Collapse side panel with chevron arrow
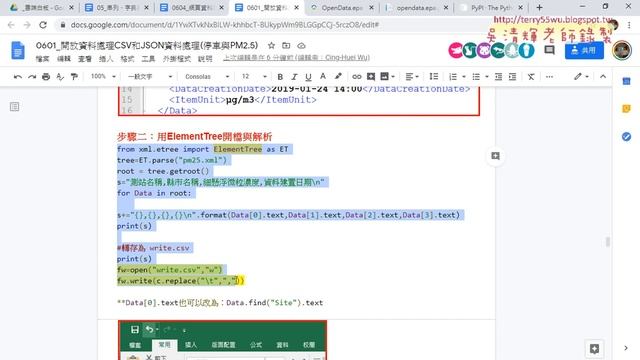The height and width of the screenshot is (360, 640). 626,348
